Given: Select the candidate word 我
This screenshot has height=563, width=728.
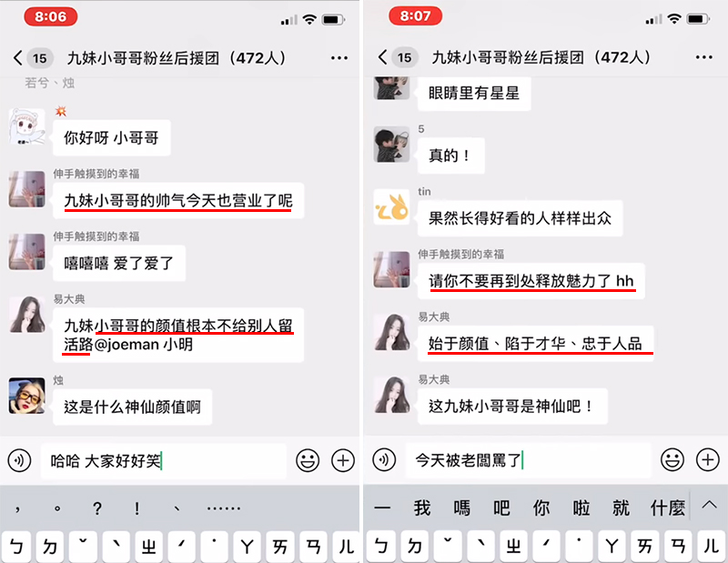Looking at the screenshot, I should click(x=422, y=508).
